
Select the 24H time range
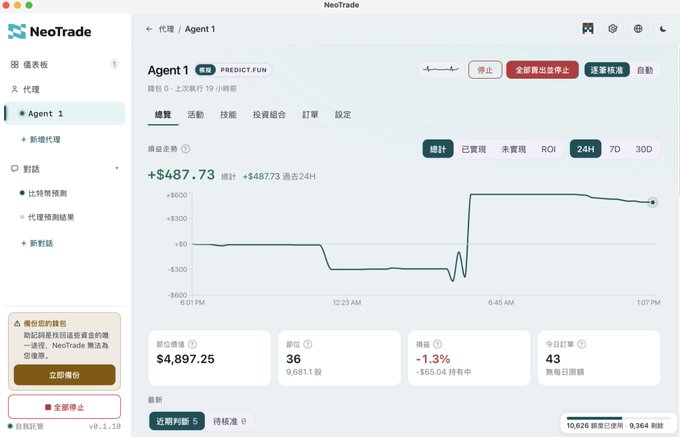tap(585, 149)
